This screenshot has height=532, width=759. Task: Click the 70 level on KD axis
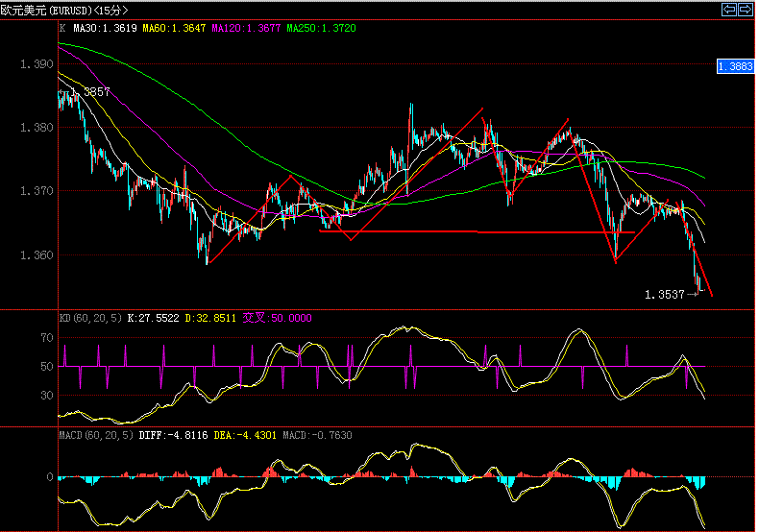pyautogui.click(x=47, y=338)
